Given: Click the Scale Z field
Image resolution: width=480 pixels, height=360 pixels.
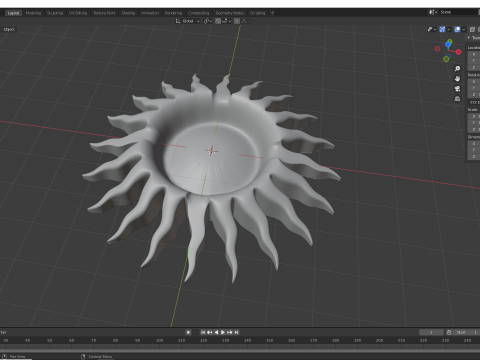Looking at the screenshot, I should click(474, 129).
